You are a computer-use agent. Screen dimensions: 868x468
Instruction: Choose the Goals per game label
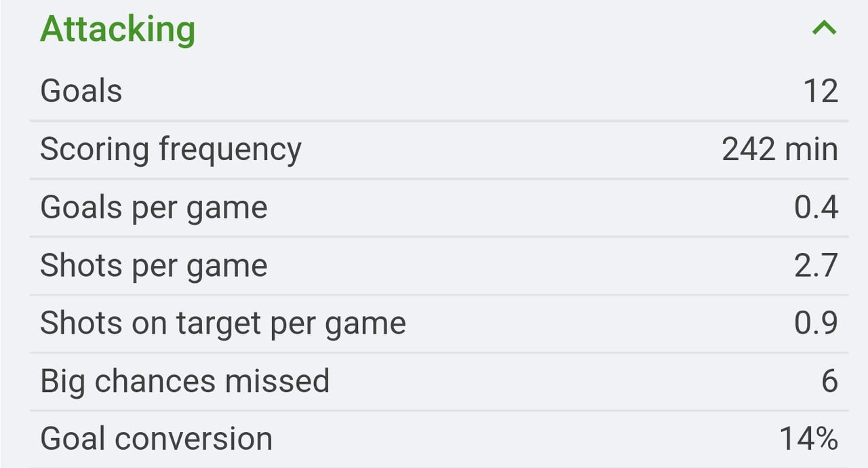tap(154, 208)
